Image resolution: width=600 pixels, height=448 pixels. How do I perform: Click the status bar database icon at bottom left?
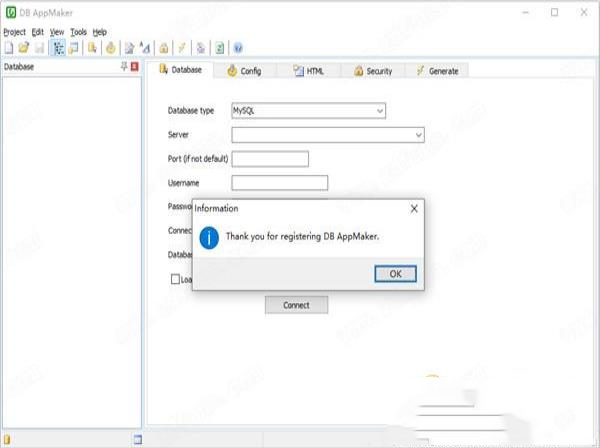tap(7, 440)
